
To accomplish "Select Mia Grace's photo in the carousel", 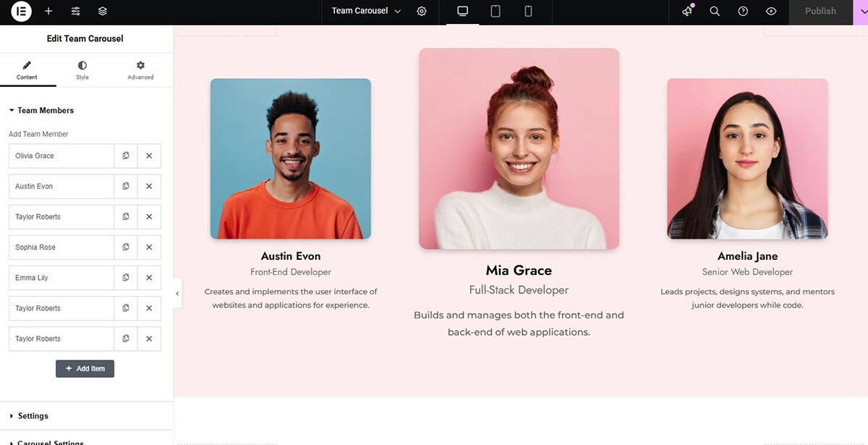I will tap(519, 149).
